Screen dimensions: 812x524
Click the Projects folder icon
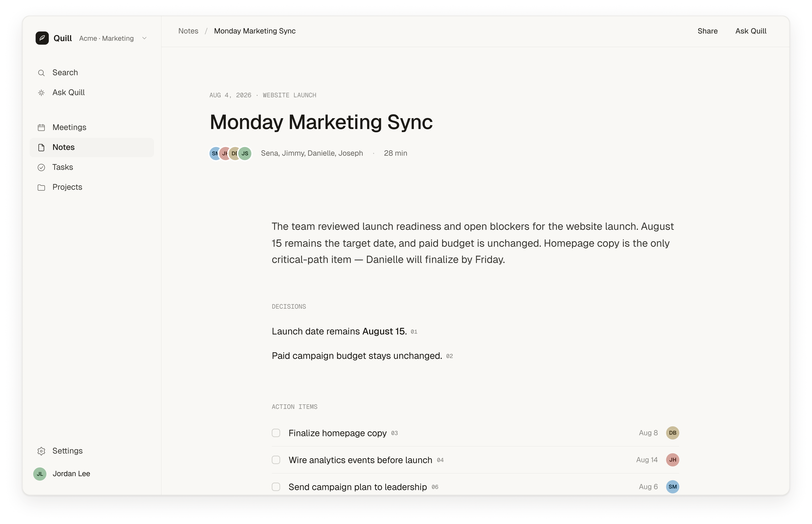click(x=41, y=188)
